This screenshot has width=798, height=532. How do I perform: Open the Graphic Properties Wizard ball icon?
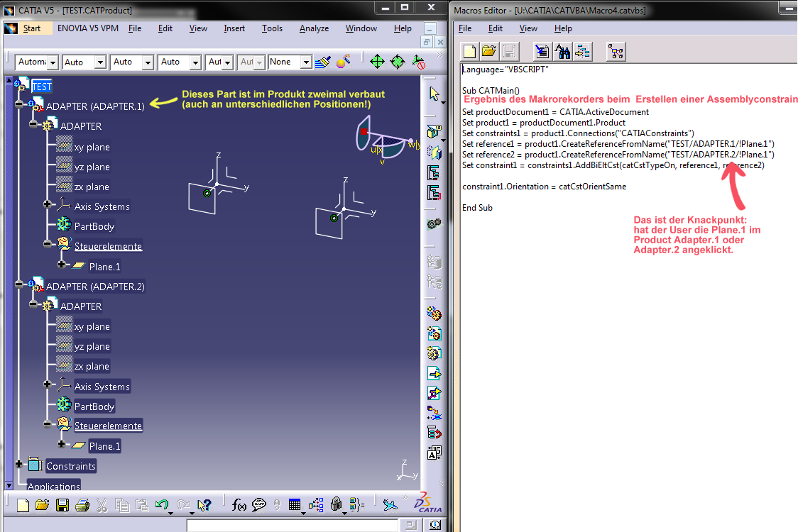click(344, 62)
